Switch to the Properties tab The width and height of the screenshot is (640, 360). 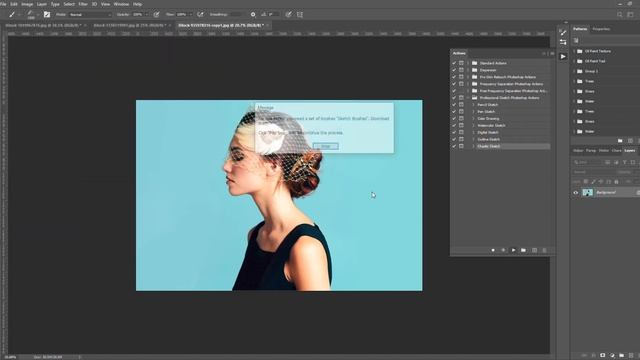[601, 29]
